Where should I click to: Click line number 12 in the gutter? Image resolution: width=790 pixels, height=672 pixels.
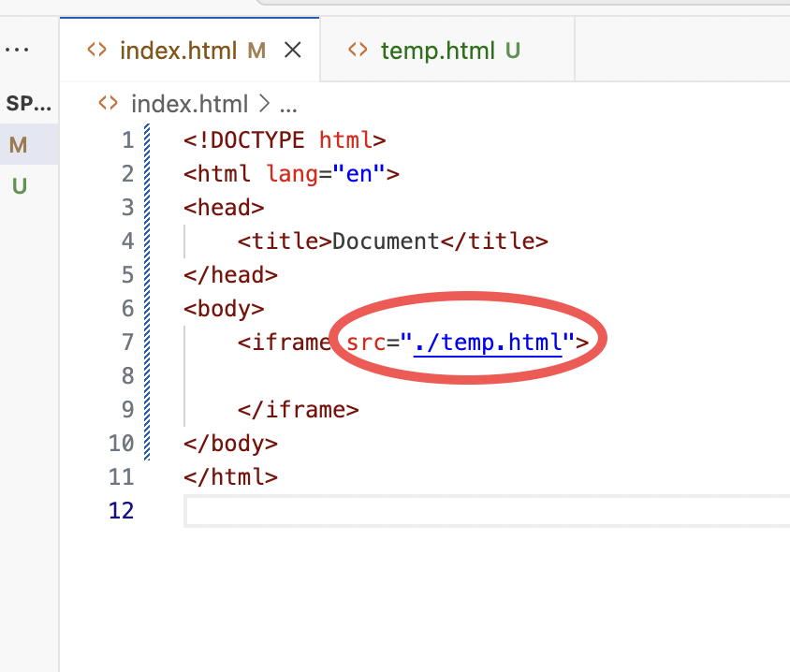pyautogui.click(x=122, y=511)
